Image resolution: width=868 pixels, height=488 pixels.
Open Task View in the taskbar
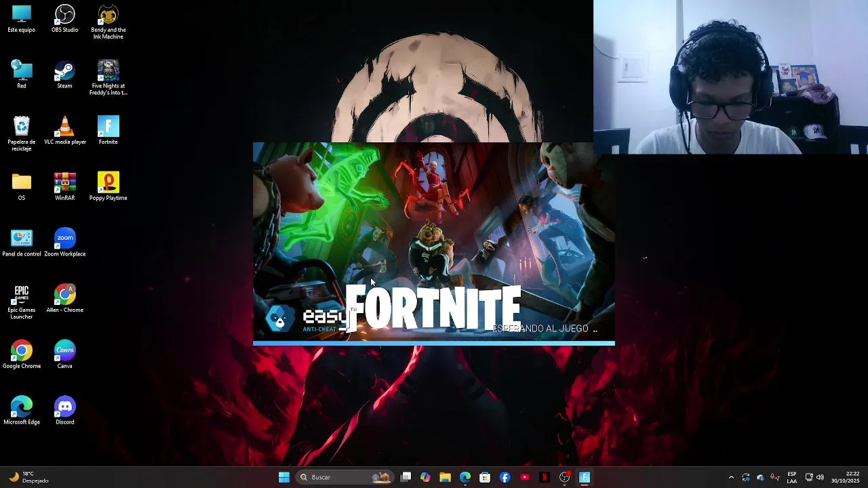[406, 477]
